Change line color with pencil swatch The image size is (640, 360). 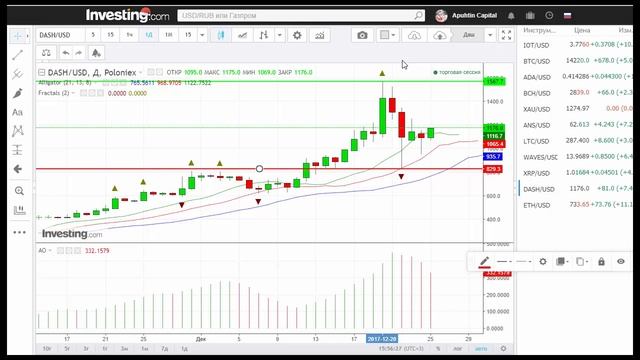(484, 262)
